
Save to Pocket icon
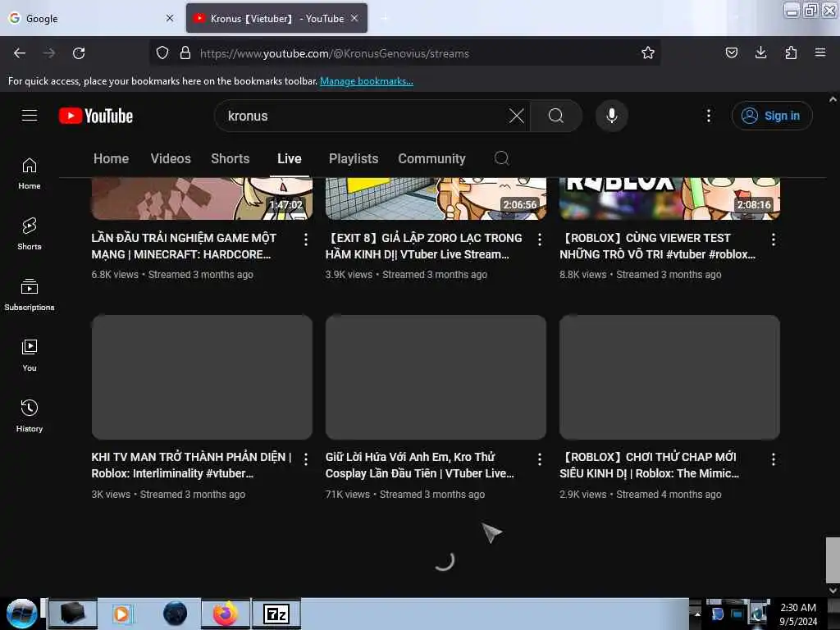tap(731, 53)
